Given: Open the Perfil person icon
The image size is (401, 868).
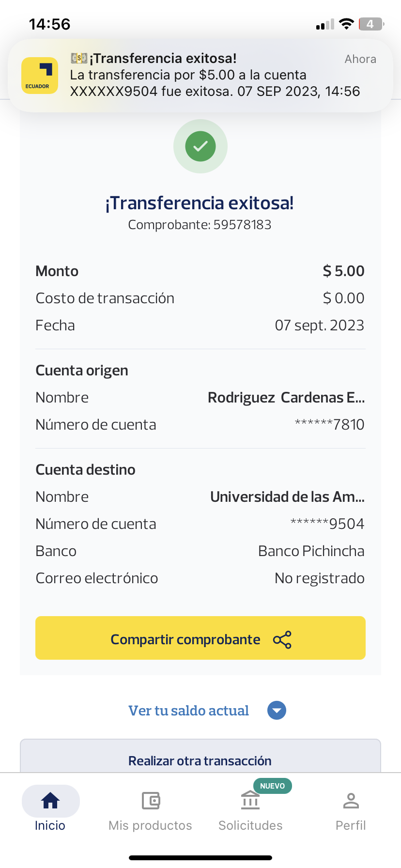Looking at the screenshot, I should click(x=351, y=801).
